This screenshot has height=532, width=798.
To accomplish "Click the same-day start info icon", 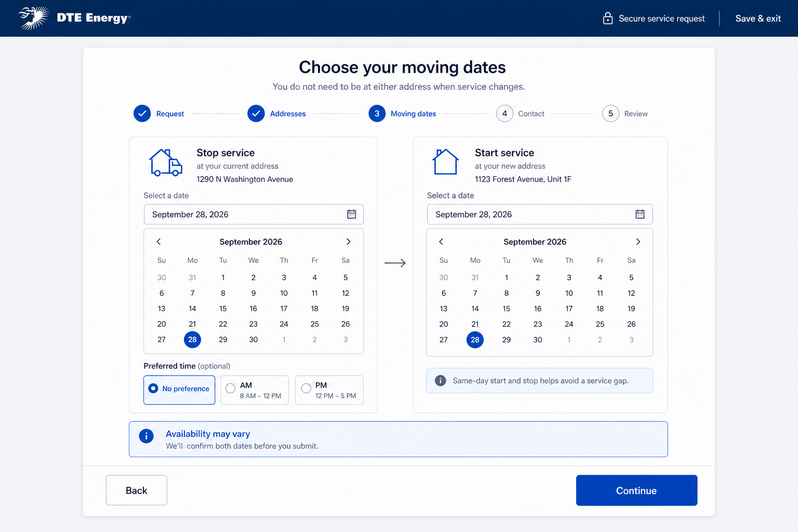I will [x=440, y=380].
